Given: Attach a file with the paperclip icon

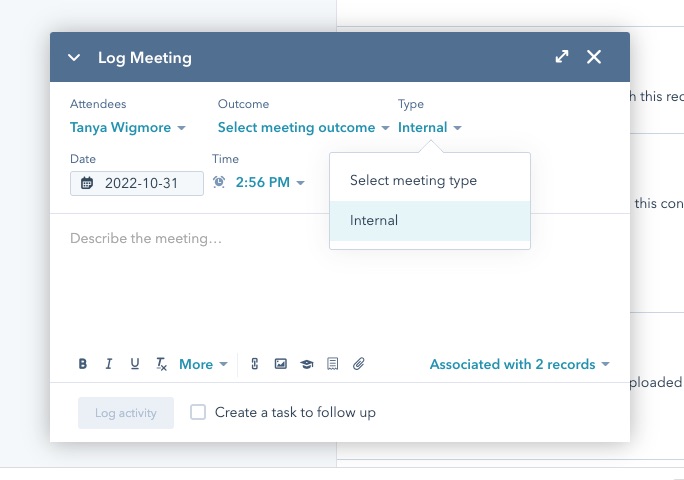Looking at the screenshot, I should click(359, 365).
